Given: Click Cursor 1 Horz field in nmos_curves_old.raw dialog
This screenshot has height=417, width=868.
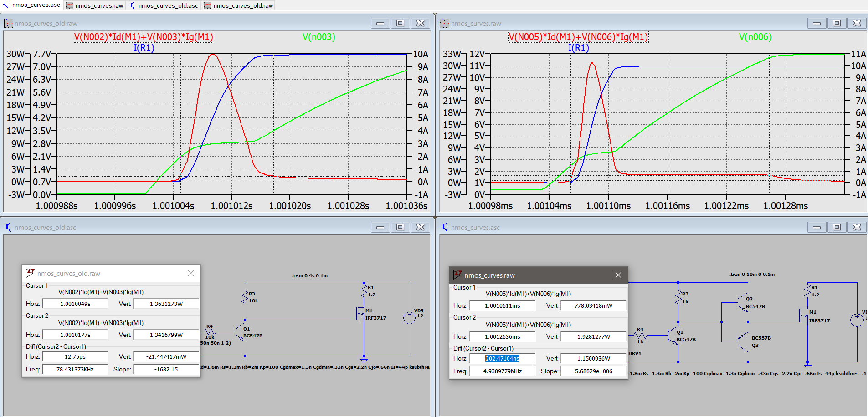Looking at the screenshot, I should pyautogui.click(x=75, y=304).
